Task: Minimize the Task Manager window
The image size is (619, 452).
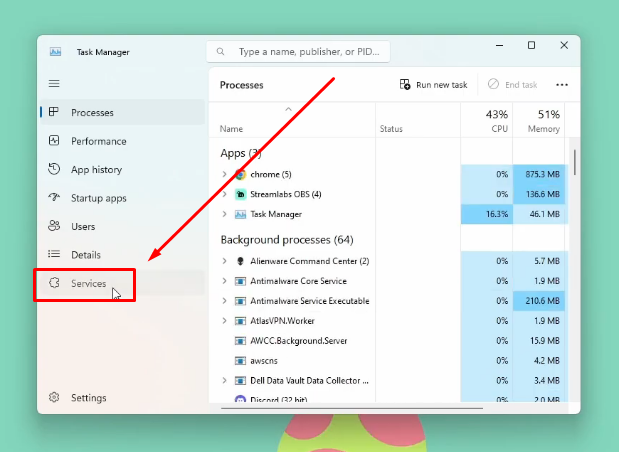Action: [499, 45]
